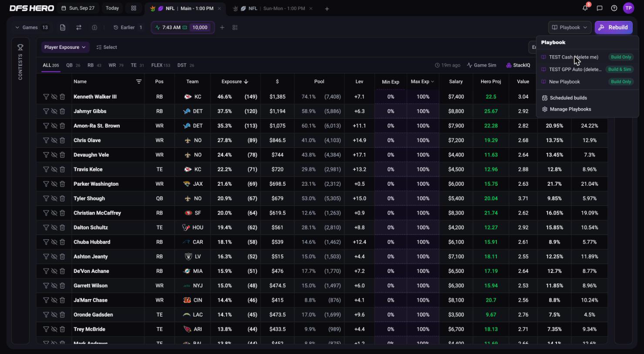Filter lineups by Jahmyr Gibbs
This screenshot has height=354, width=644.
click(x=46, y=111)
